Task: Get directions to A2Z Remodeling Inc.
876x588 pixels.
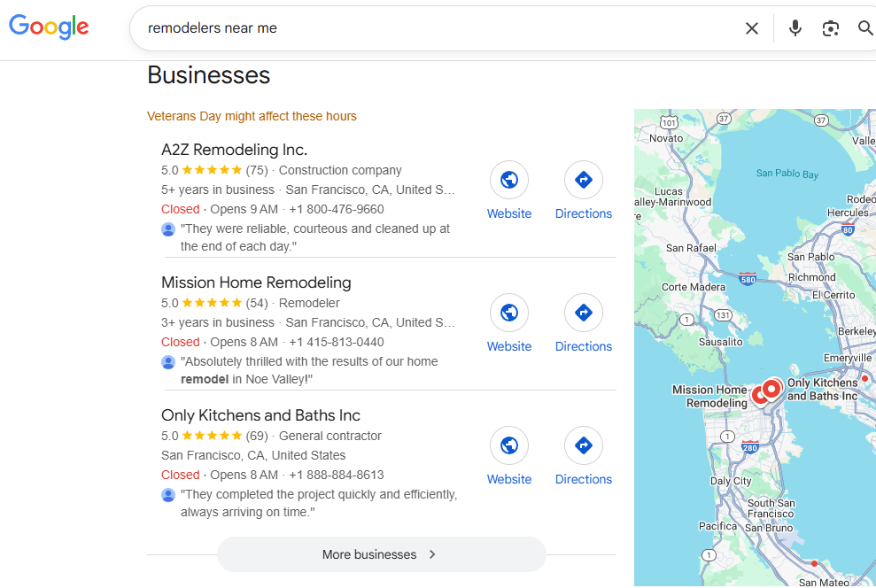Action: tap(584, 180)
